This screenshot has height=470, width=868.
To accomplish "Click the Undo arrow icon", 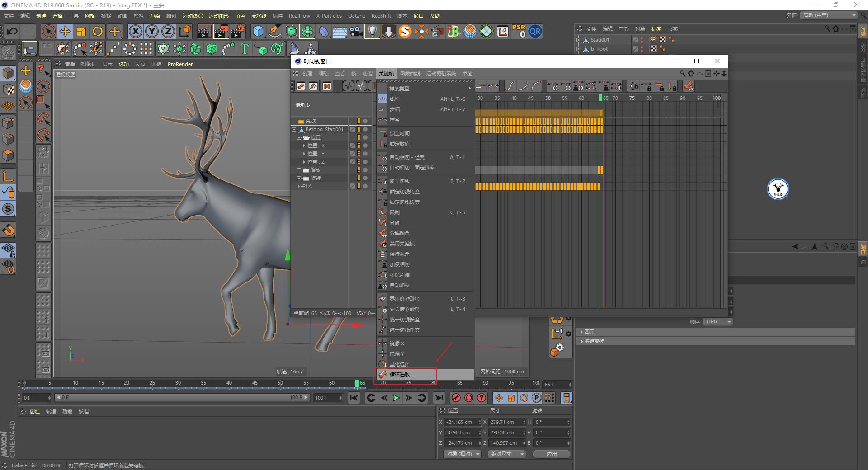I will [12, 31].
